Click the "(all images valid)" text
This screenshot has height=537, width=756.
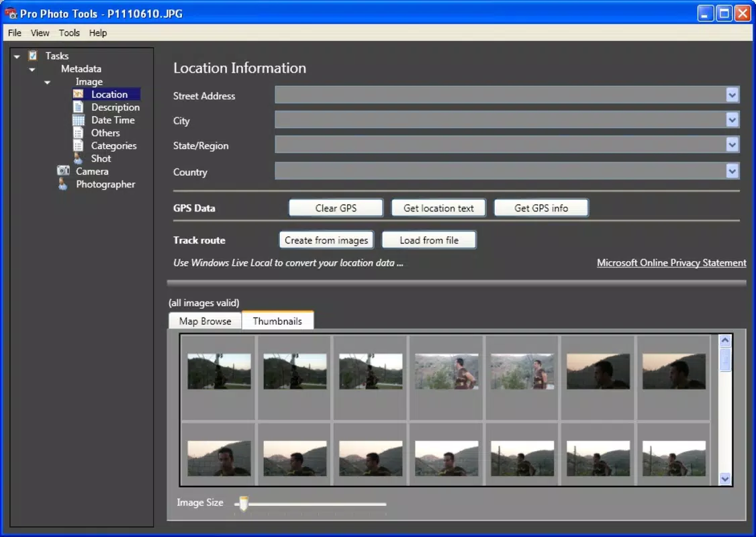coord(204,303)
